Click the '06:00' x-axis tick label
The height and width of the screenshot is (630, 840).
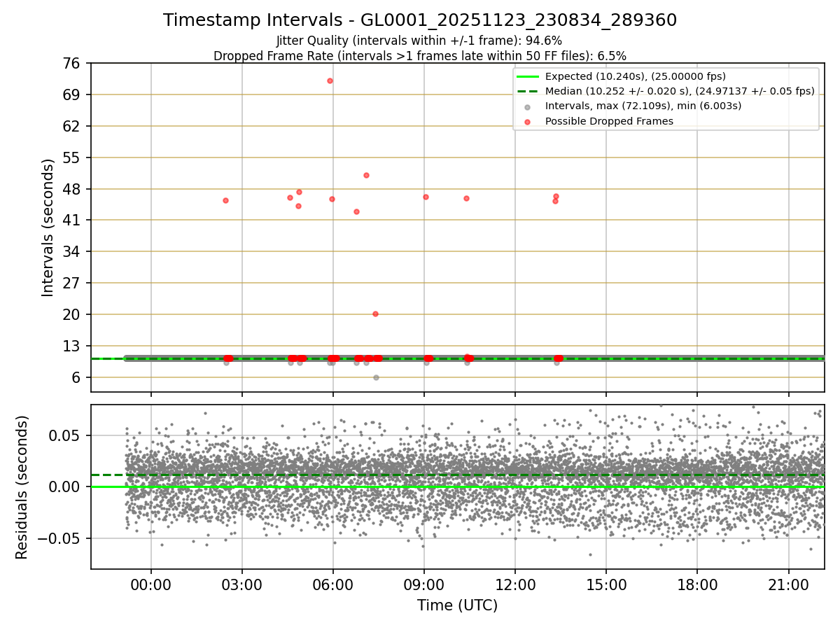click(x=333, y=585)
